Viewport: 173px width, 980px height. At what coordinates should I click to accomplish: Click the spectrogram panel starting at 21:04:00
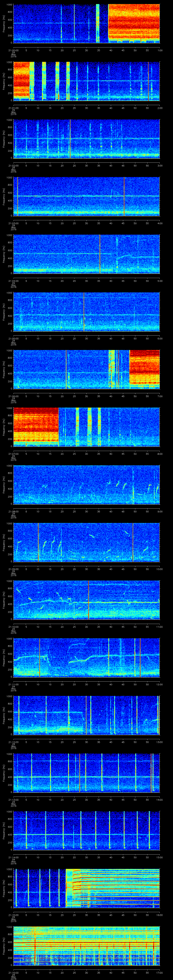pos(87,254)
